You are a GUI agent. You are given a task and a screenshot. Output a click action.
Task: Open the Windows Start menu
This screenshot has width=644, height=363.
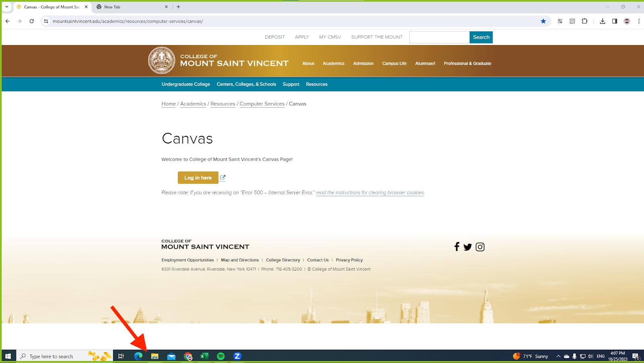[8, 356]
